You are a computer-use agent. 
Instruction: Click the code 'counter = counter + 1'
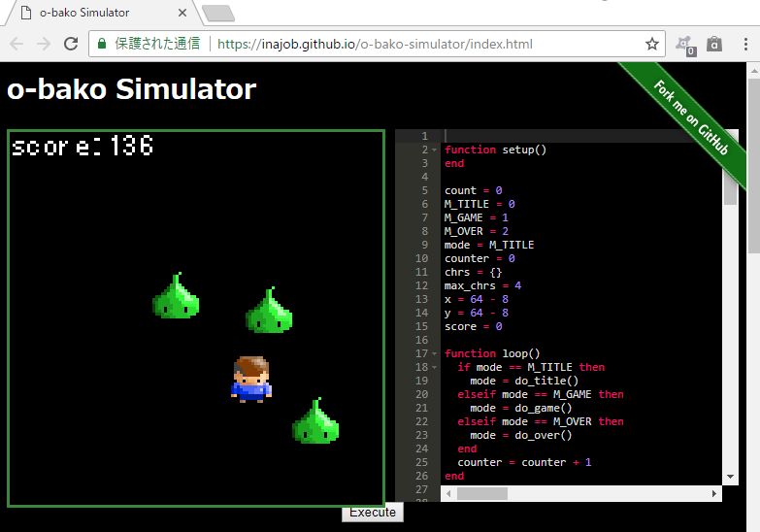click(524, 462)
